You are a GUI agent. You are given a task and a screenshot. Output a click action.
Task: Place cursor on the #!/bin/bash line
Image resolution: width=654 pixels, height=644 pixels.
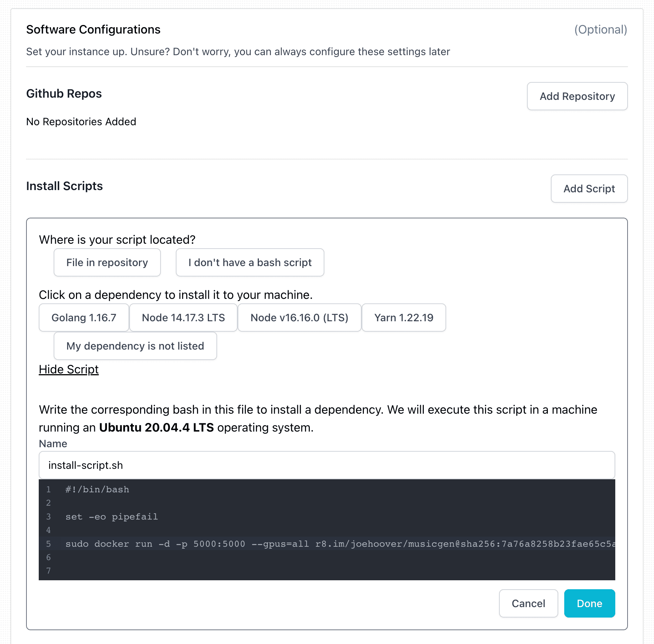coord(97,489)
